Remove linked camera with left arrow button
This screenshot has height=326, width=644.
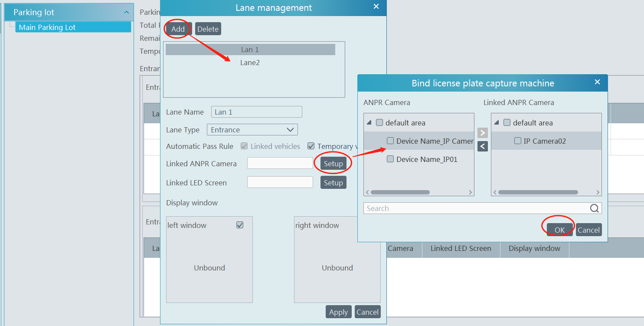pyautogui.click(x=482, y=146)
